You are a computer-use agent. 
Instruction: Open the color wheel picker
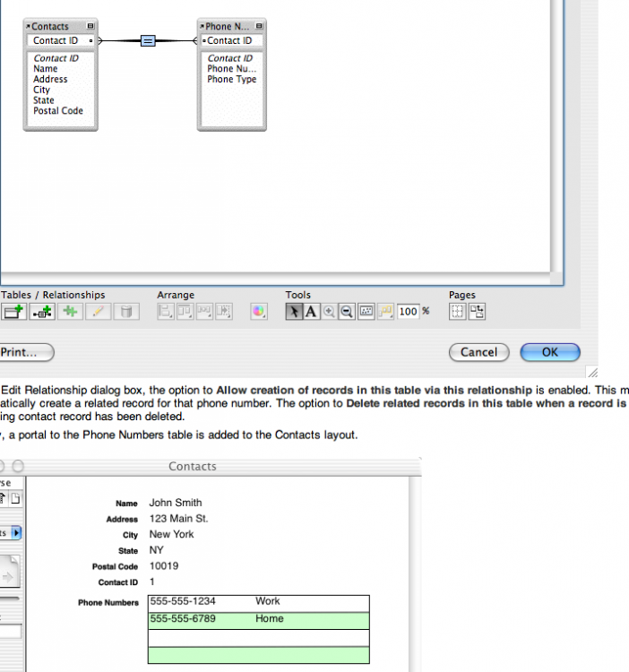pyautogui.click(x=258, y=312)
